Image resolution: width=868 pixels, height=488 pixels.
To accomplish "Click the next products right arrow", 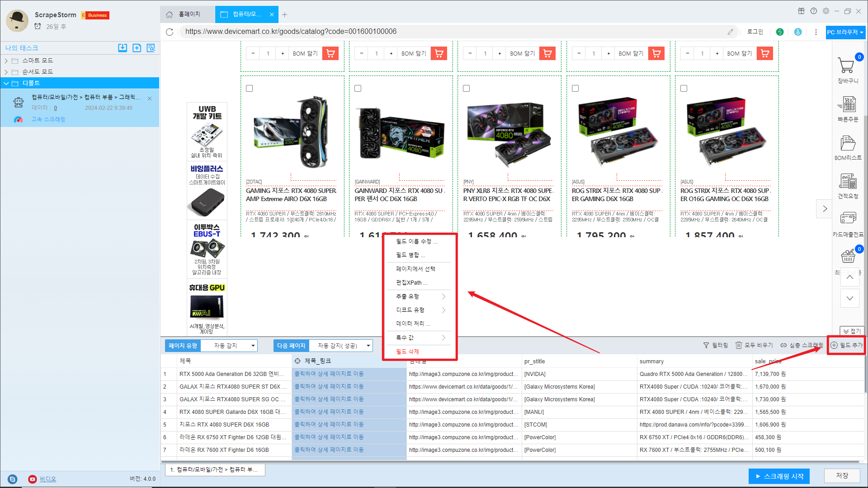I will coord(825,209).
